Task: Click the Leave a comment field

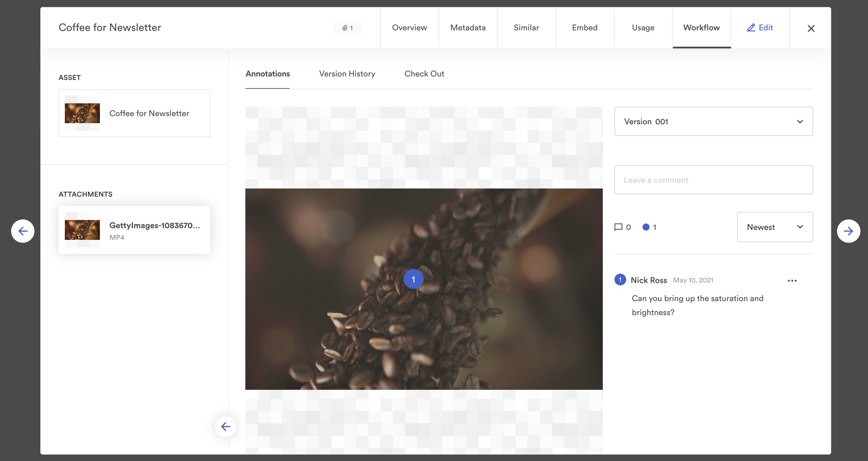Action: pyautogui.click(x=714, y=180)
